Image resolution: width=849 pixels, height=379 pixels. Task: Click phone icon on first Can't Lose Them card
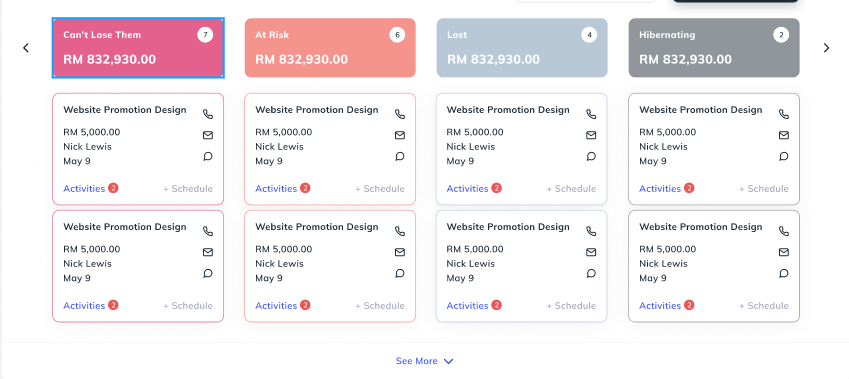click(208, 114)
